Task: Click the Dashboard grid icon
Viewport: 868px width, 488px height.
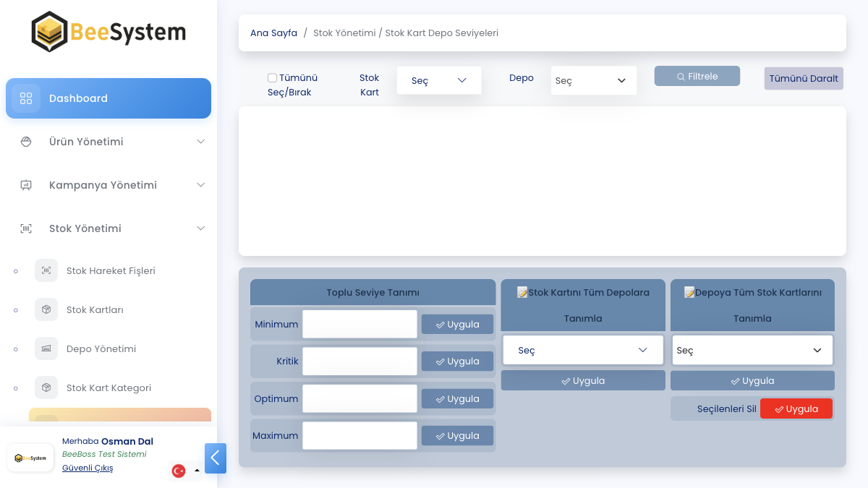Action: tap(26, 98)
